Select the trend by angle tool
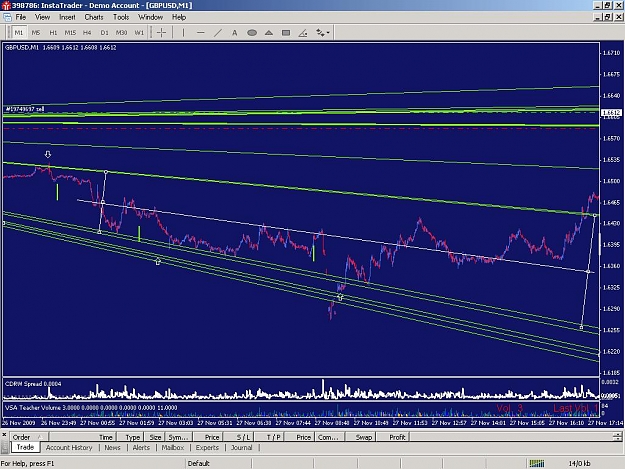 pos(303,33)
